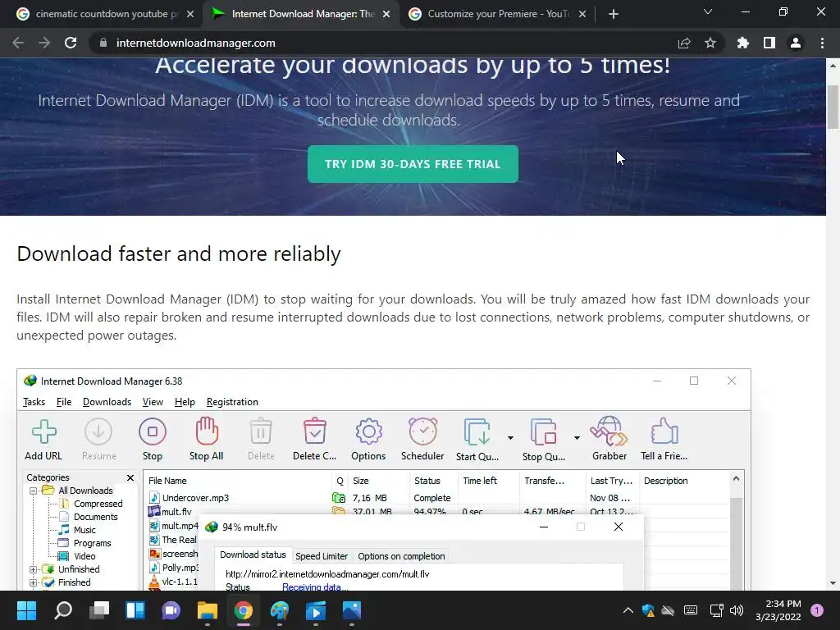Select the Video category
Screen dimensions: 840x630
pyautogui.click(x=84, y=556)
